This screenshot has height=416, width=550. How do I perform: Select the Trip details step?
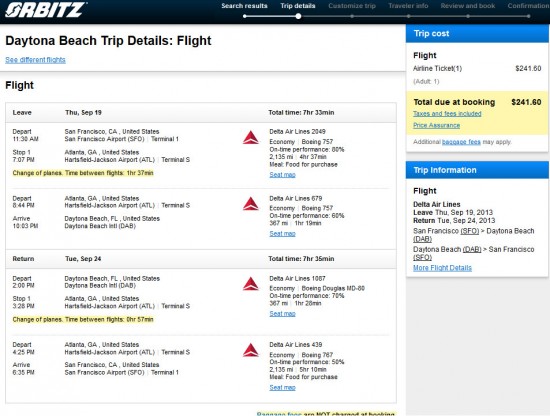click(x=298, y=6)
